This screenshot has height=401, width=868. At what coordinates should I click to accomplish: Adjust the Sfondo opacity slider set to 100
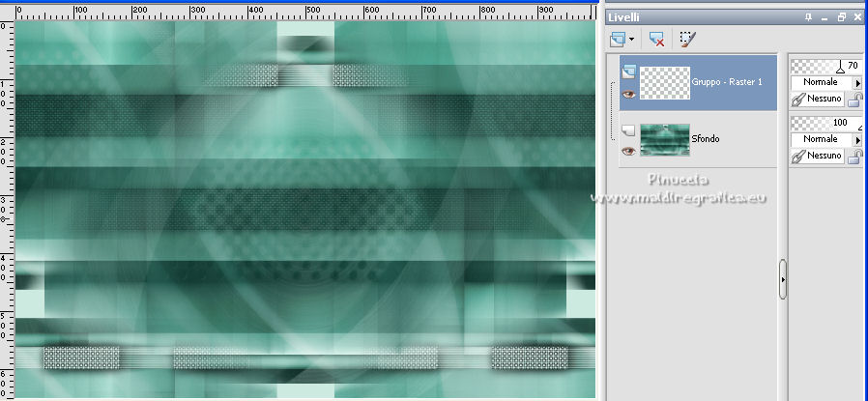click(825, 123)
